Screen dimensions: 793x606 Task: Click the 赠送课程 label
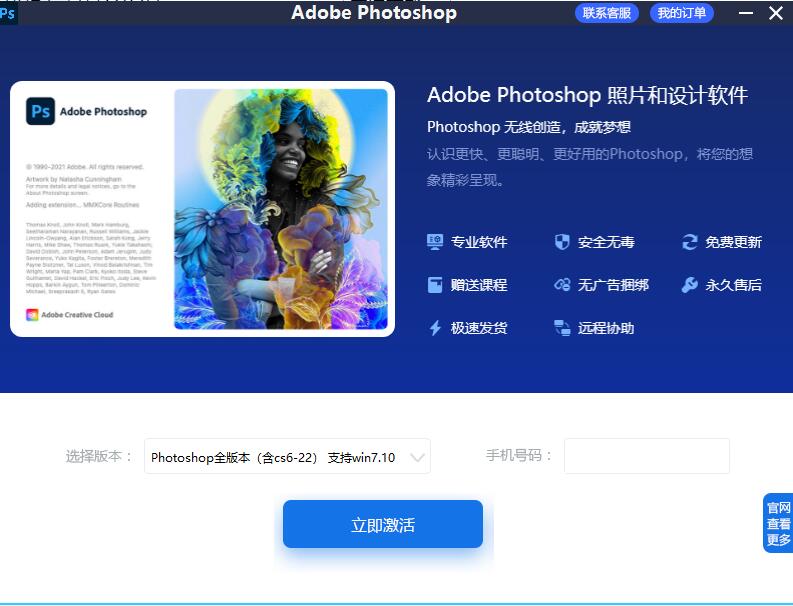[x=479, y=285]
